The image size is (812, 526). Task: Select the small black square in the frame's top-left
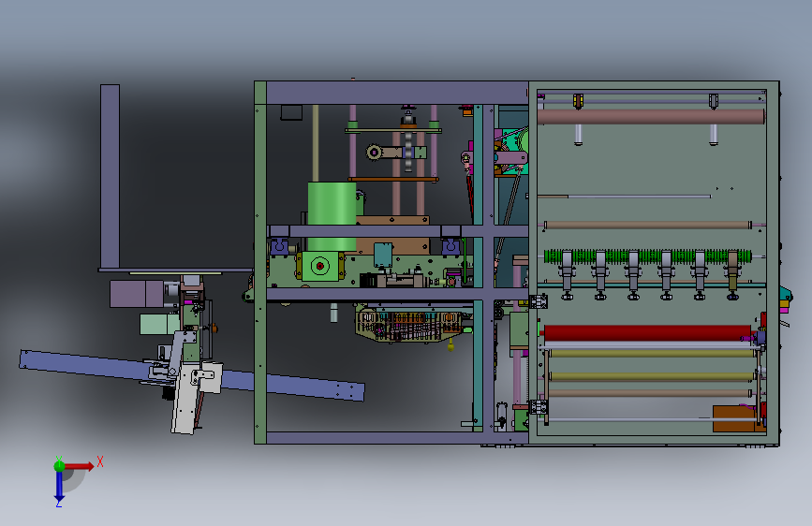click(x=291, y=112)
